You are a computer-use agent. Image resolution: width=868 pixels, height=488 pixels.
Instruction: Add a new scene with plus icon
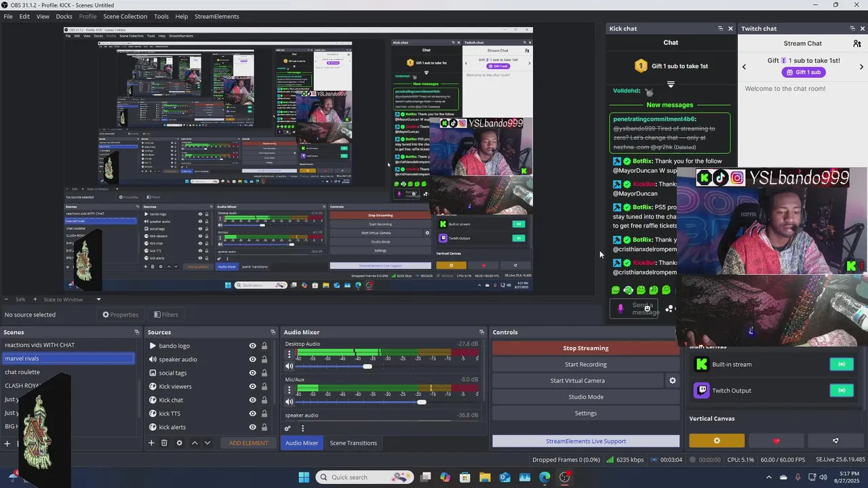(7, 443)
